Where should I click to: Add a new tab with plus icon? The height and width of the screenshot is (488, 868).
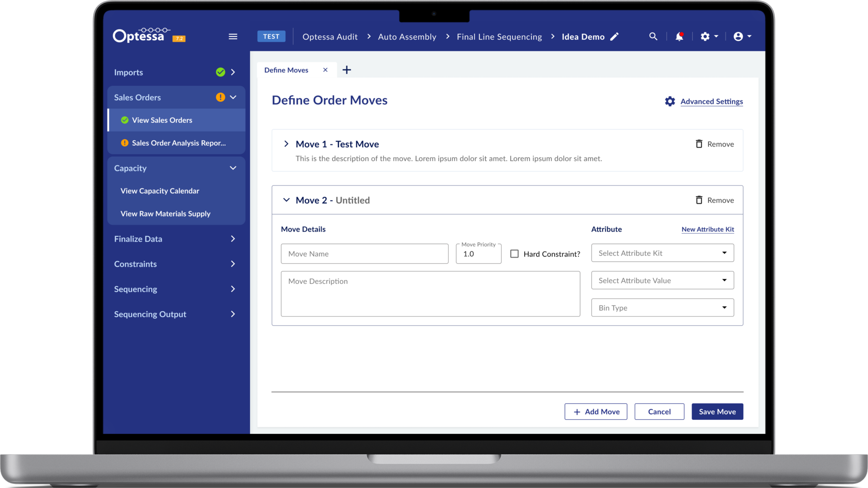tap(347, 70)
